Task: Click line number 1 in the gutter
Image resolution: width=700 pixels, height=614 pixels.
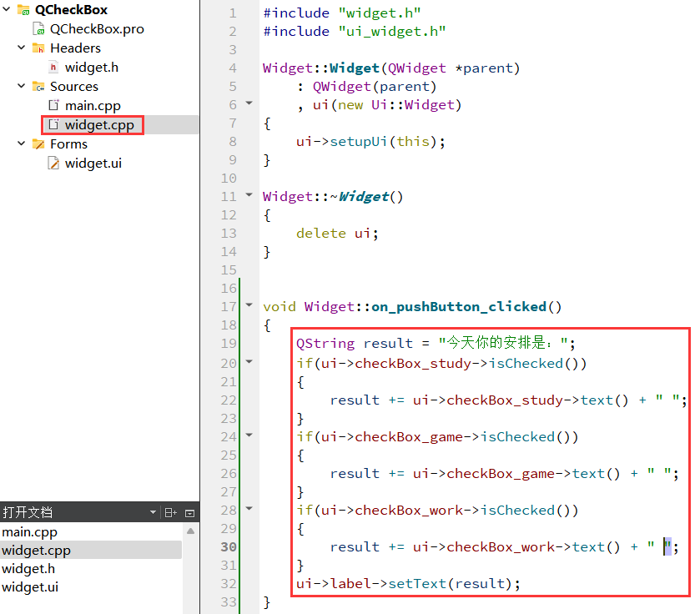Action: click(233, 13)
